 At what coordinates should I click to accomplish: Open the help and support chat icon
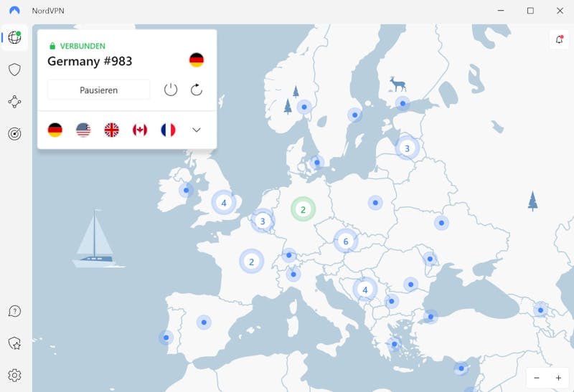tap(14, 311)
